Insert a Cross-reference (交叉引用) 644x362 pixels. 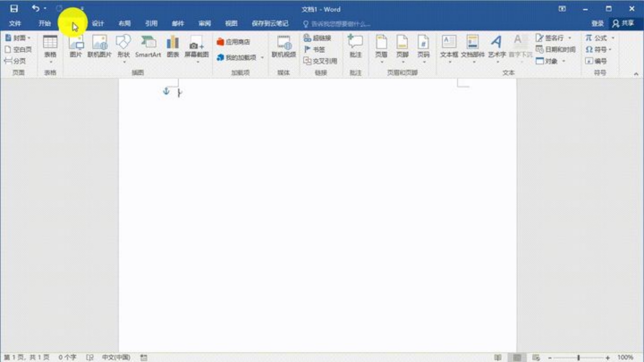coord(320,61)
